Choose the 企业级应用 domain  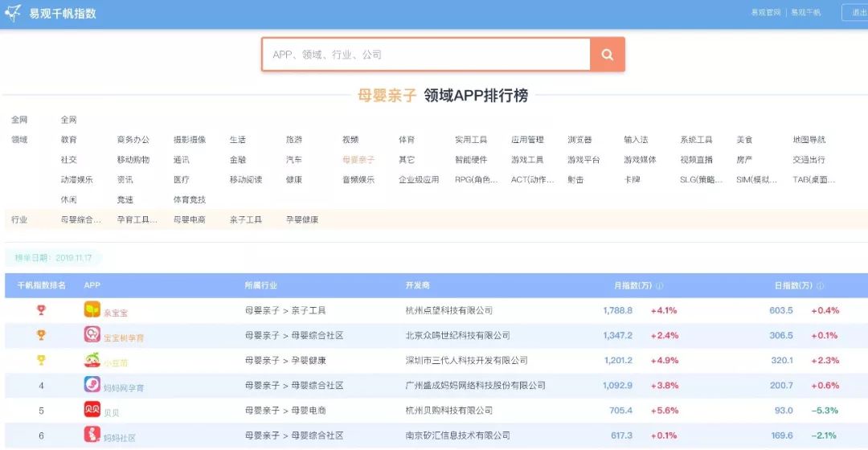(419, 179)
